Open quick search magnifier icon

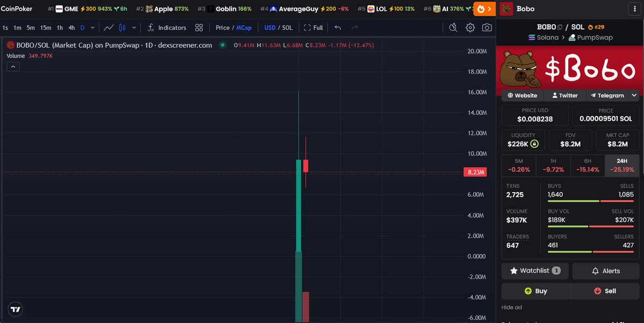(453, 27)
